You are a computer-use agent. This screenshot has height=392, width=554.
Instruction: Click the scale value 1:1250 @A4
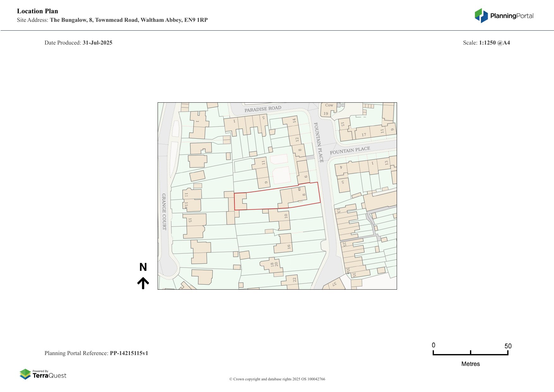[x=494, y=43]
